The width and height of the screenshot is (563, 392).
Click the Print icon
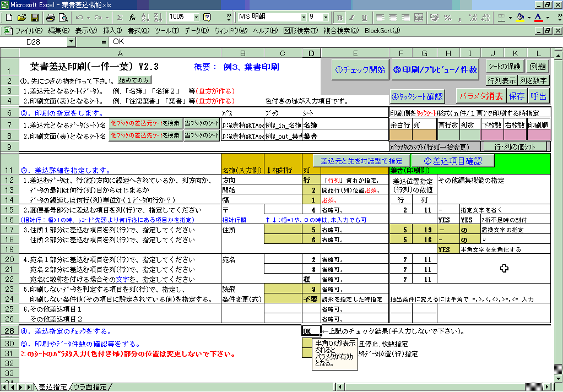tap(50, 17)
